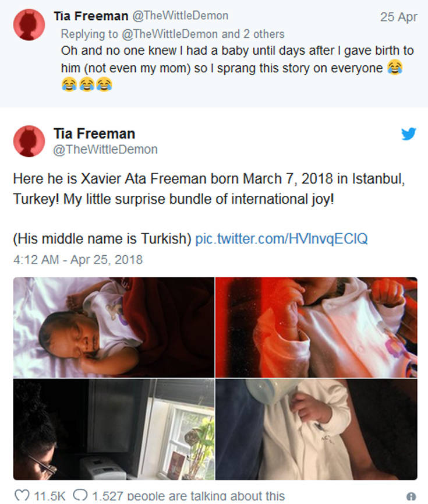
Task: Click the Tia Freeman name in reply tweet
Action: point(91,16)
